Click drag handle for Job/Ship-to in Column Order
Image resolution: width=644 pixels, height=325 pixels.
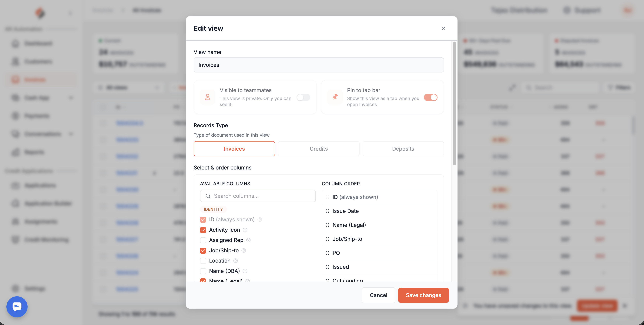[x=327, y=239]
